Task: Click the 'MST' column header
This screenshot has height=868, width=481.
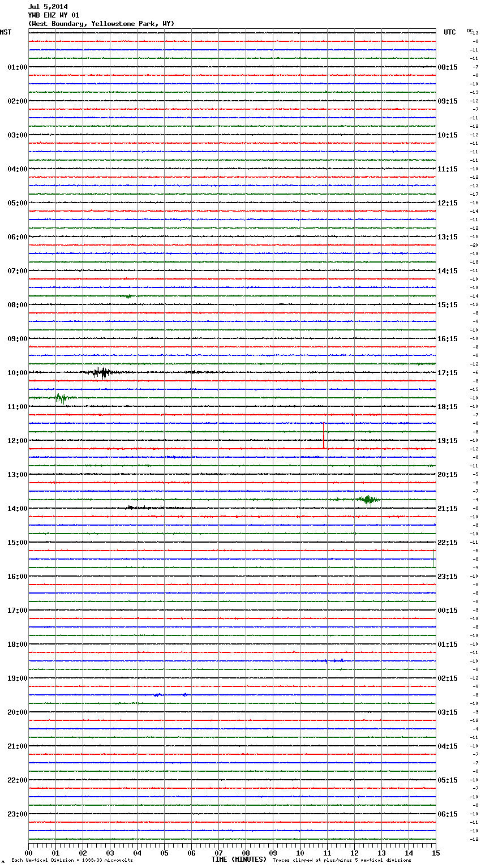Action: point(6,32)
